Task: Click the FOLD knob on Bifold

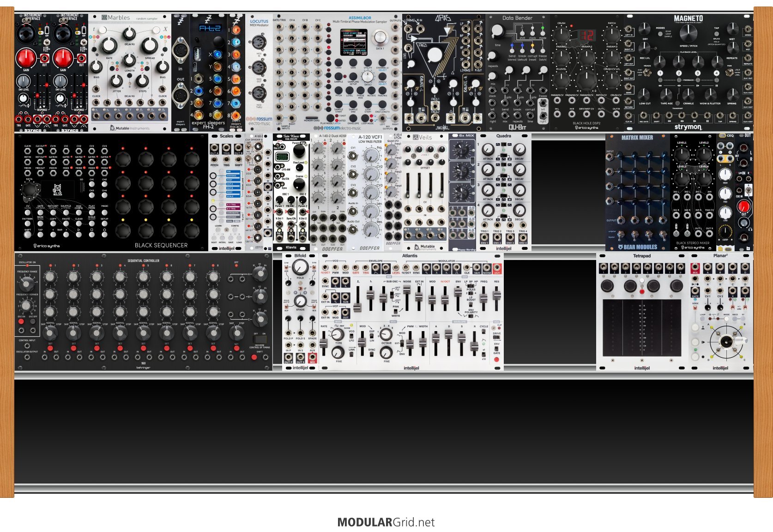Action: tap(300, 267)
